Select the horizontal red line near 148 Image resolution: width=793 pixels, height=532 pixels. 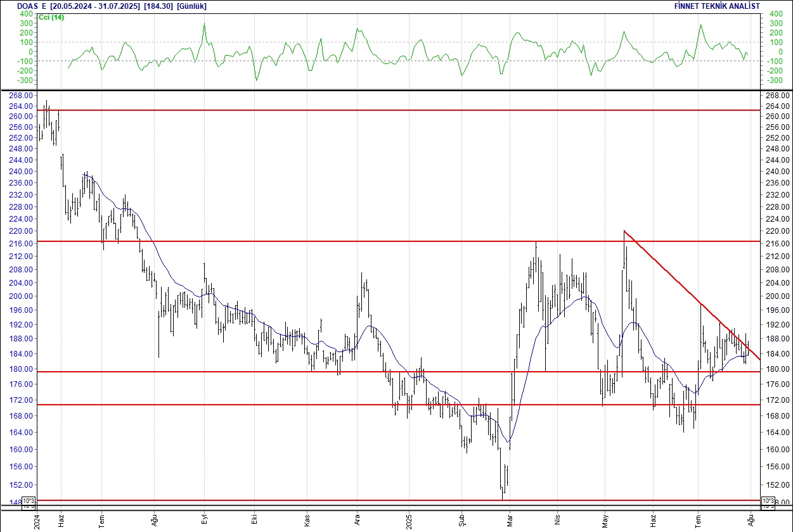pyautogui.click(x=398, y=500)
